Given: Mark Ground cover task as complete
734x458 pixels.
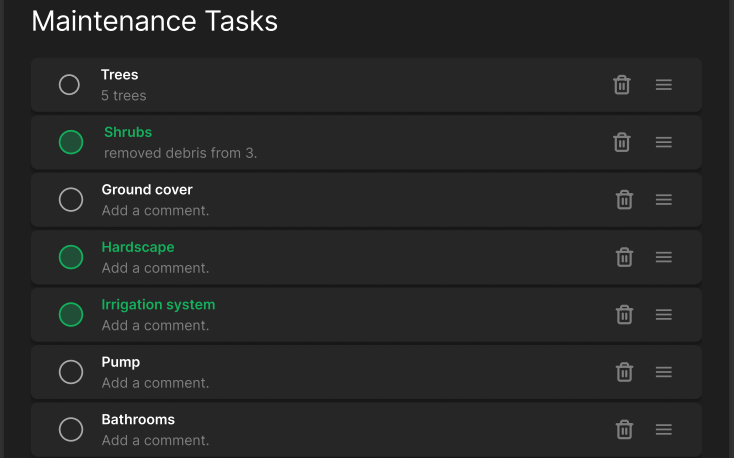Looking at the screenshot, I should point(71,199).
